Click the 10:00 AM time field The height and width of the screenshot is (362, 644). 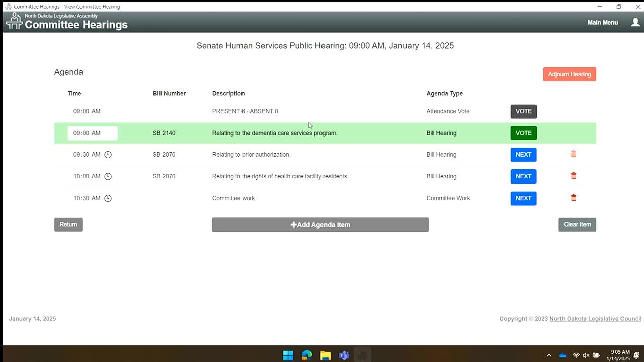pos(87,176)
